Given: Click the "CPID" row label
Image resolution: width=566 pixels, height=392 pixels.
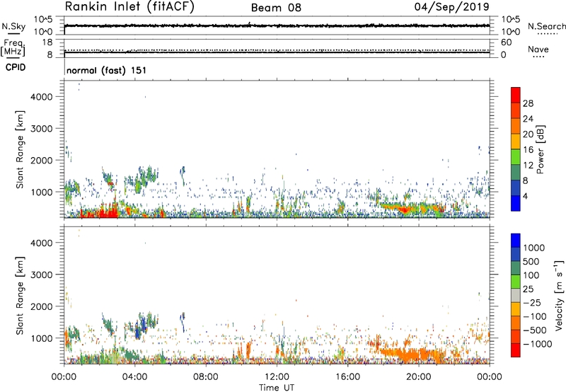Looking at the screenshot, I should pos(16,67).
